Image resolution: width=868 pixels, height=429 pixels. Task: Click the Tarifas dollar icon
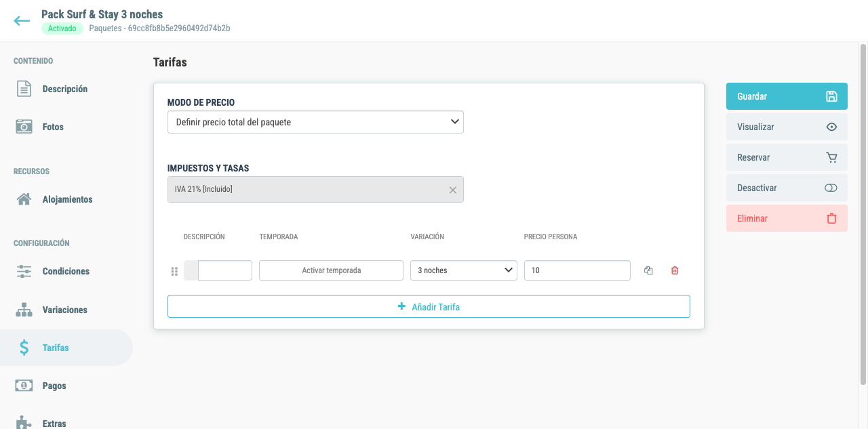pyautogui.click(x=24, y=348)
